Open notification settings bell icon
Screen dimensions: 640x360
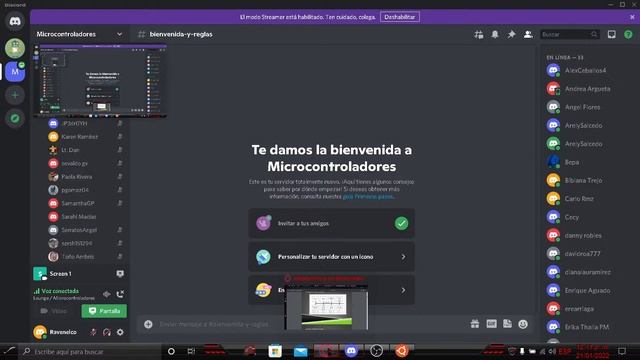(495, 35)
